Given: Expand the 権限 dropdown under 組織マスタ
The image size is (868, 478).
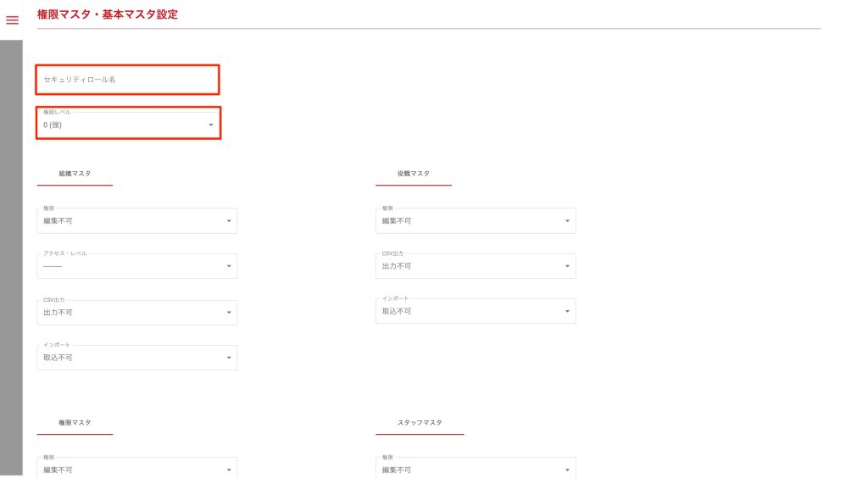Looking at the screenshot, I should click(x=136, y=220).
